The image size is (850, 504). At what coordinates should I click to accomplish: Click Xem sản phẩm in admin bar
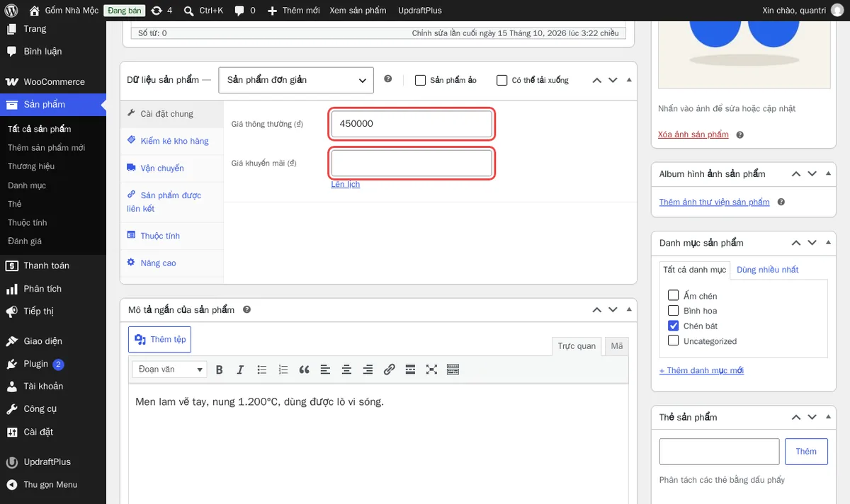[x=358, y=11]
